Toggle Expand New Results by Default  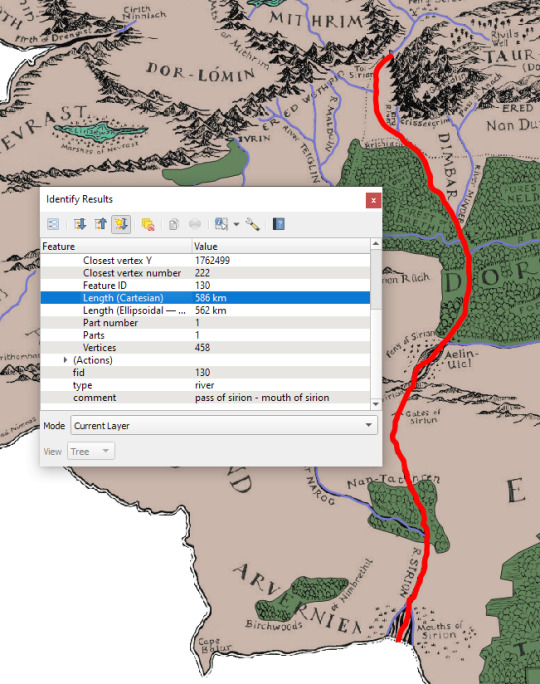pos(121,224)
